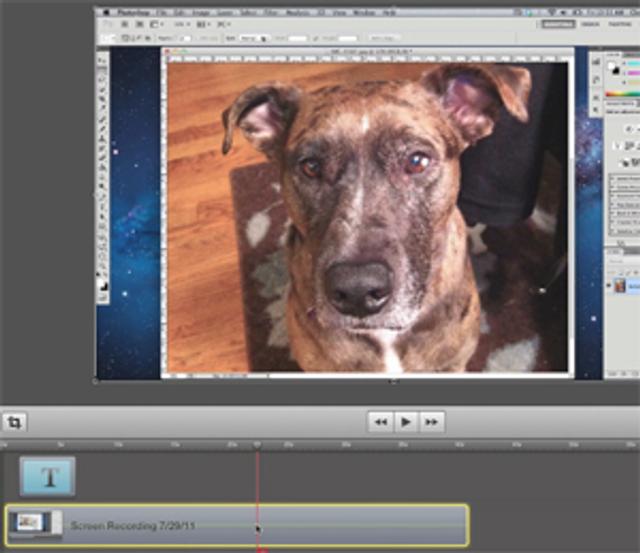Click the rewind button
This screenshot has height=553, width=640.
pos(381,422)
